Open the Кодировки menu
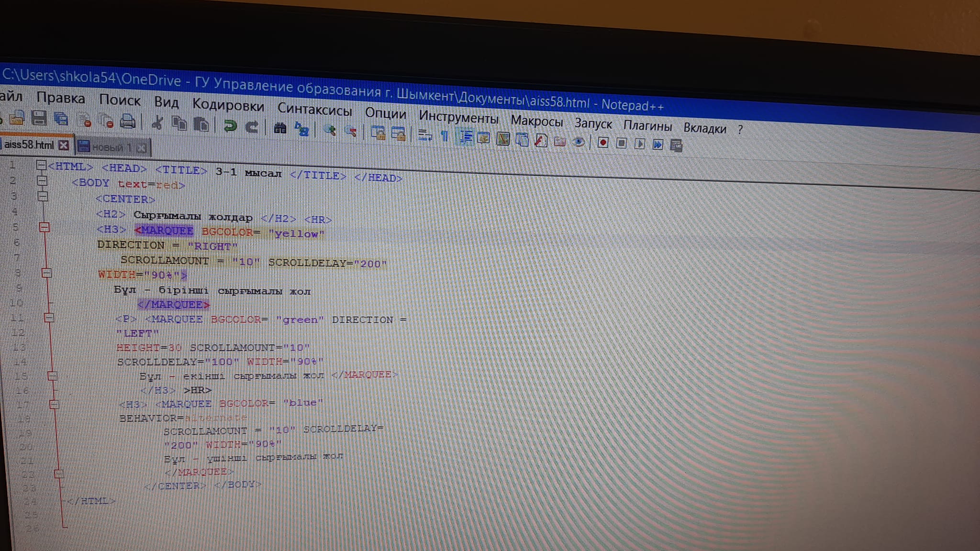 pyautogui.click(x=228, y=105)
